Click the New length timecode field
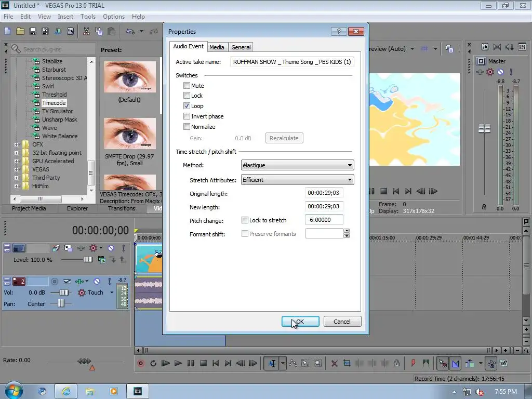 tap(324, 206)
